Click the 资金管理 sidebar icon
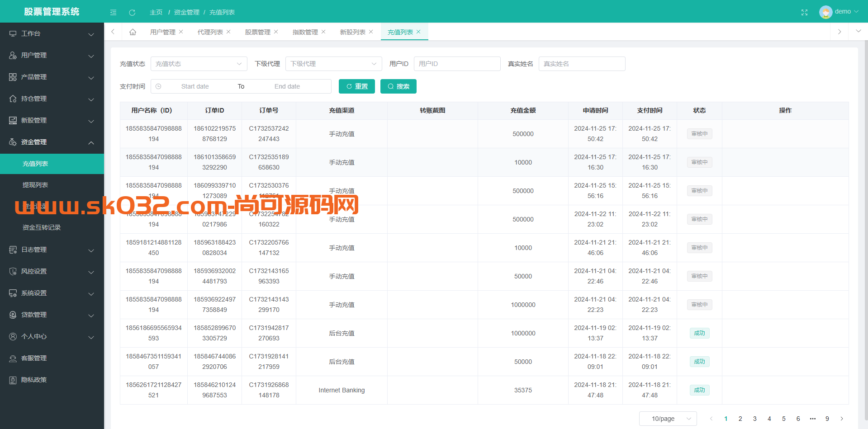Screen dimensions: 868x429 coord(13,142)
